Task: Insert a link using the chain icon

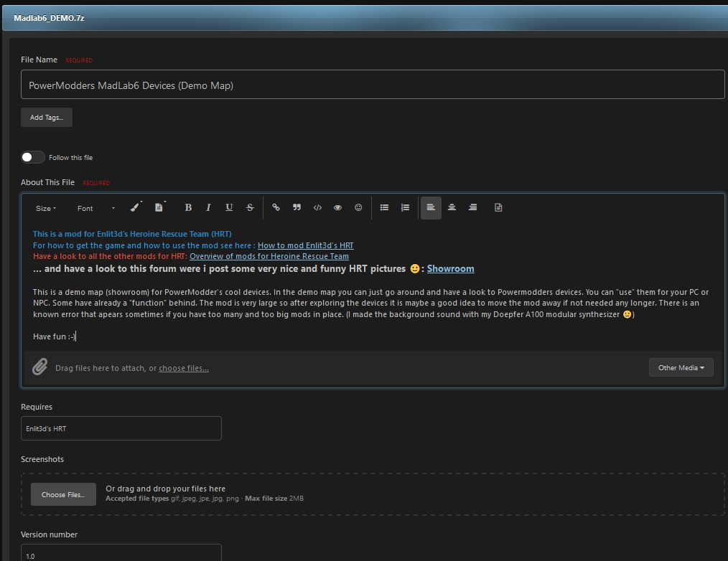Action: click(x=276, y=207)
